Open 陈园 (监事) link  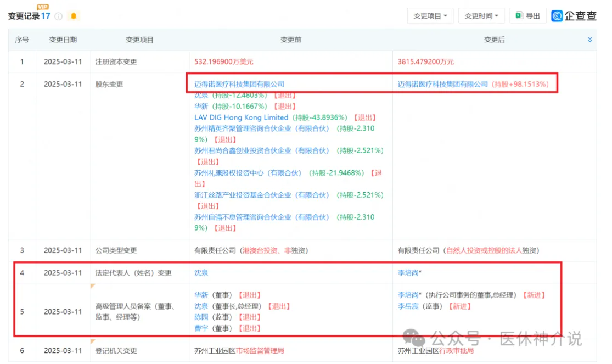pos(201,317)
